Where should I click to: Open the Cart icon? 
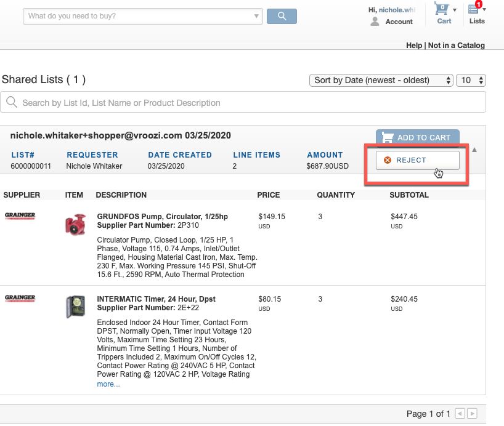coord(441,9)
